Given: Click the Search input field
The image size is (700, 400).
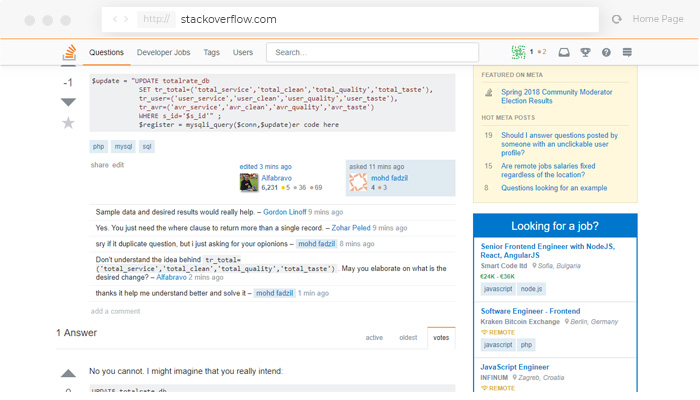Looking at the screenshot, I should point(373,52).
